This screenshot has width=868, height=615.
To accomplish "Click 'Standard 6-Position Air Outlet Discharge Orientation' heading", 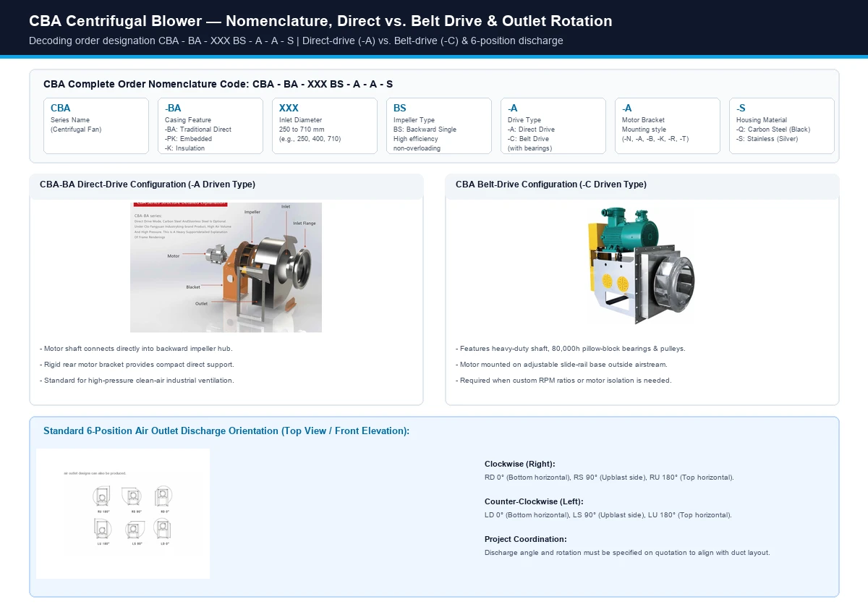I will [x=226, y=430].
